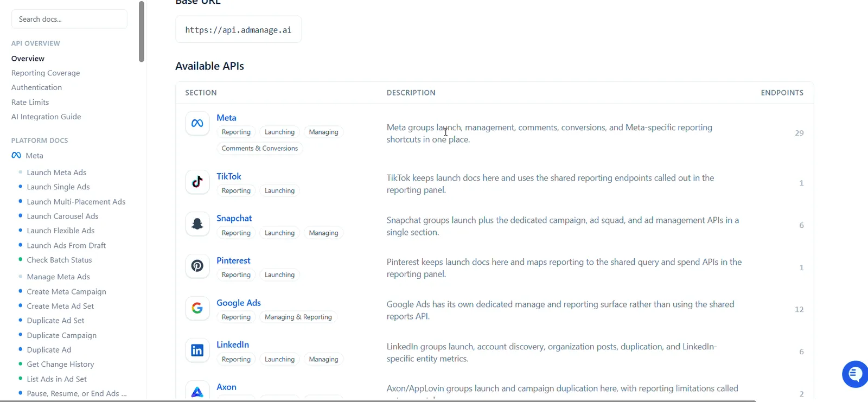Screen dimensions: 868x402
Task: Open the LinkedIn section link
Action: coord(233,344)
